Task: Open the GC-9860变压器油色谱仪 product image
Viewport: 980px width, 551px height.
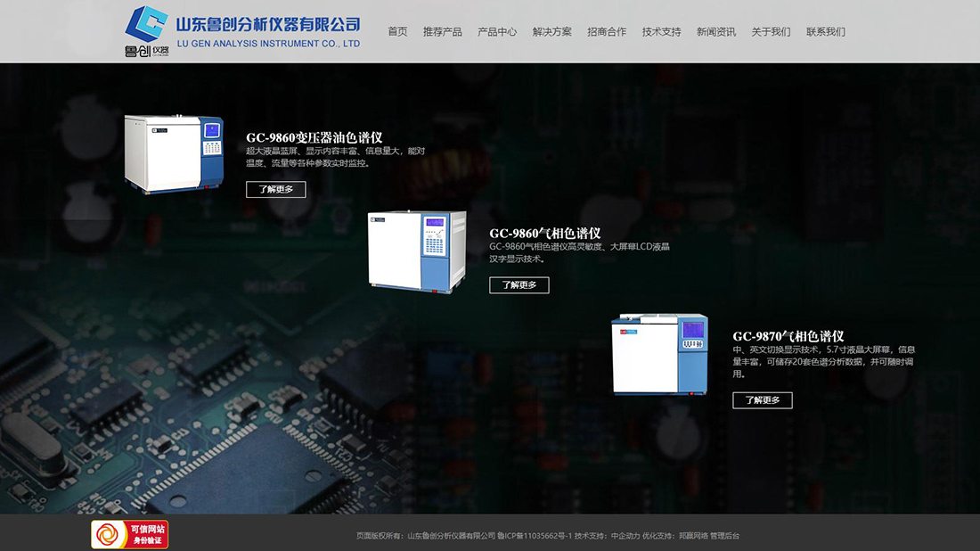Action: [x=178, y=152]
